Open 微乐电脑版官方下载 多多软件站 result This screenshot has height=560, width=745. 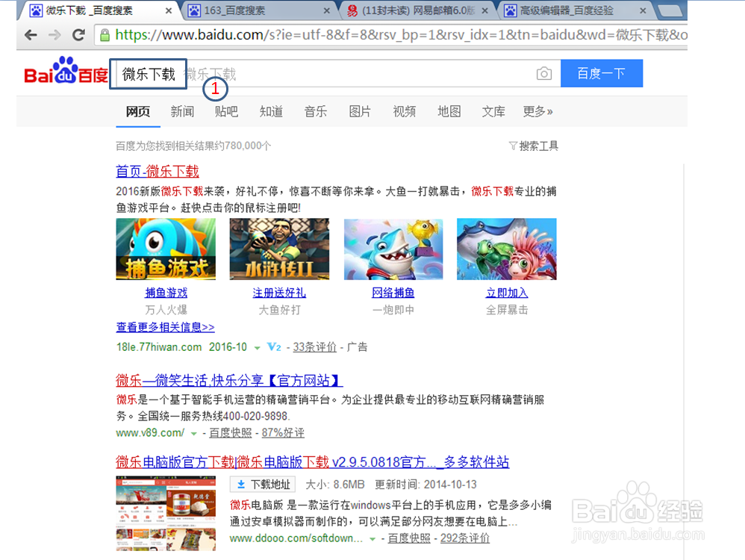313,461
